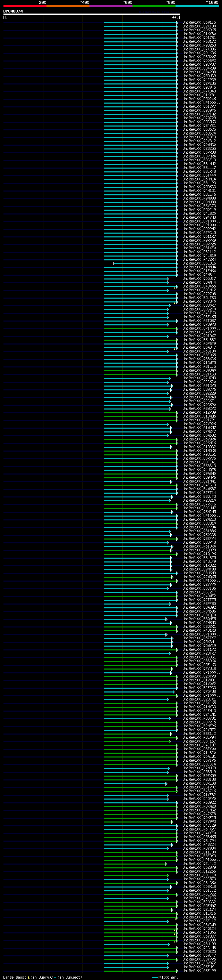Screen dimensions: 222x980
Task: Open hit UniRef100_Q2XTD0
Action: pyautogui.click(x=199, y=26)
